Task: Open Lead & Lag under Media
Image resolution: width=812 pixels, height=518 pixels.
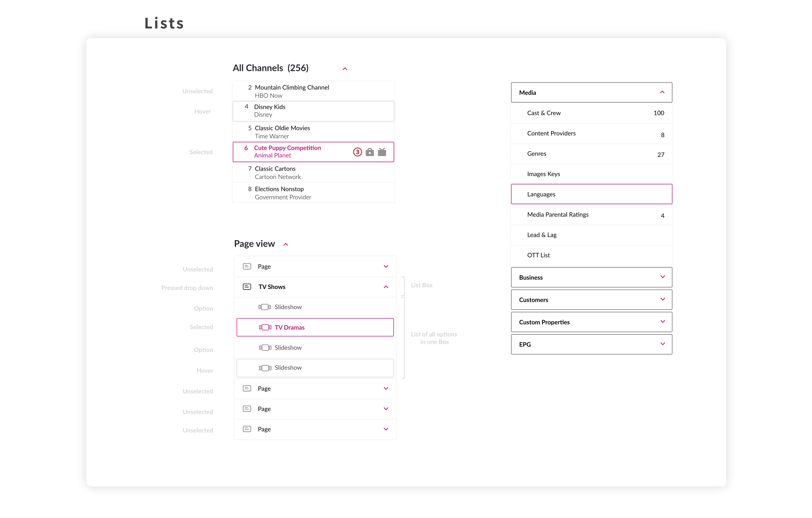Action: click(591, 235)
